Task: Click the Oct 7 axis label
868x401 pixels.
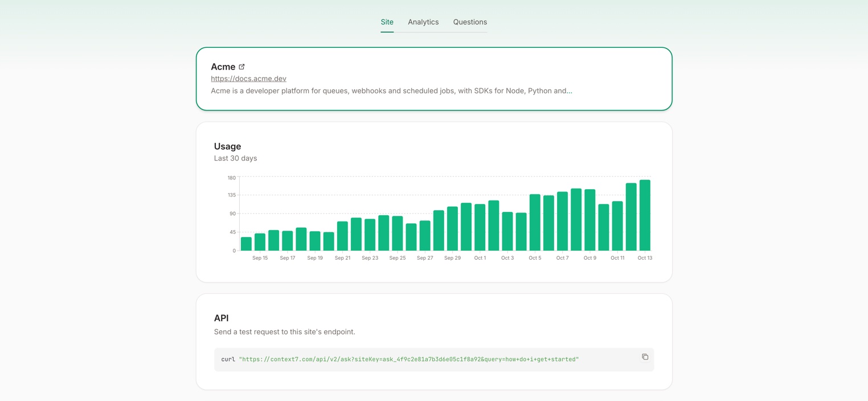Action: point(562,258)
